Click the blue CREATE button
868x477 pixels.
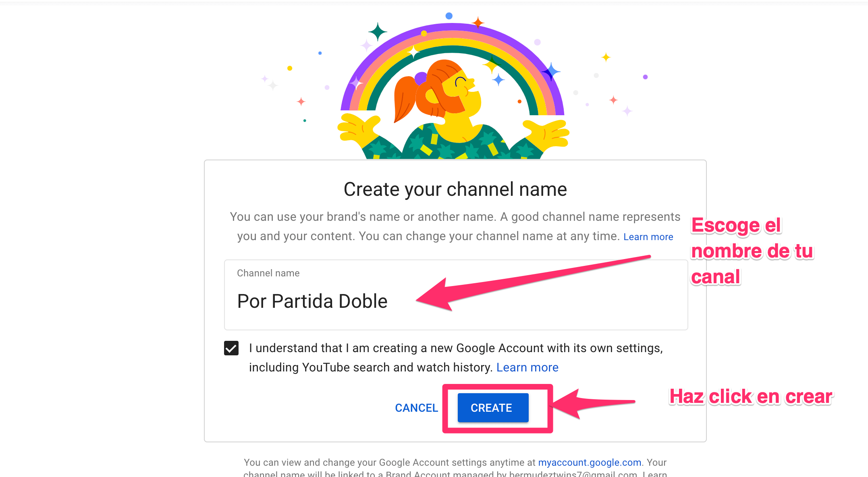(x=493, y=408)
